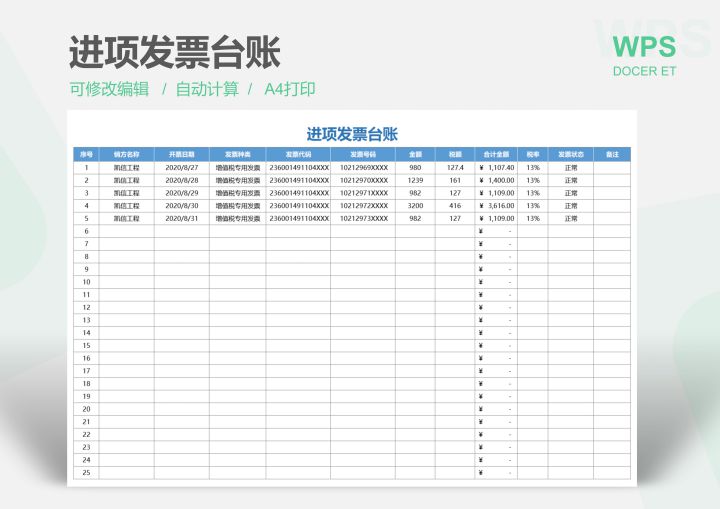Click the total cell showing 3,616.00
720x509 pixels.
[x=496, y=205]
